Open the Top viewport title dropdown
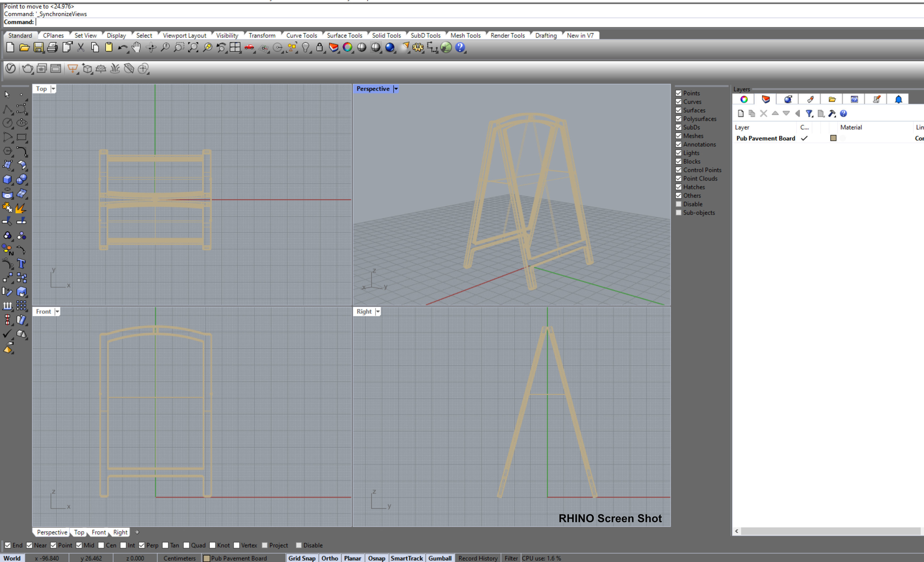 coord(53,89)
